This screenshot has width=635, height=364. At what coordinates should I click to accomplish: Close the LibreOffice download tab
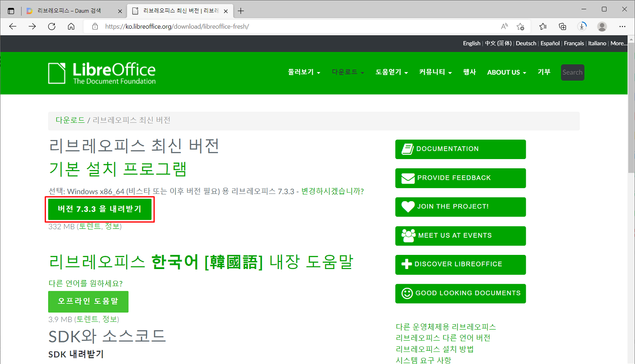click(x=226, y=11)
